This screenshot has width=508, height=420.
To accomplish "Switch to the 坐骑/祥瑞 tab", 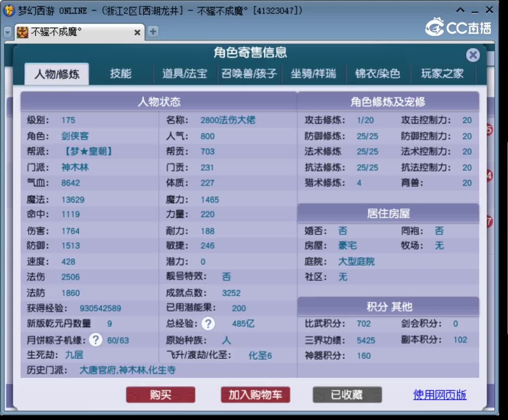I will pos(313,73).
